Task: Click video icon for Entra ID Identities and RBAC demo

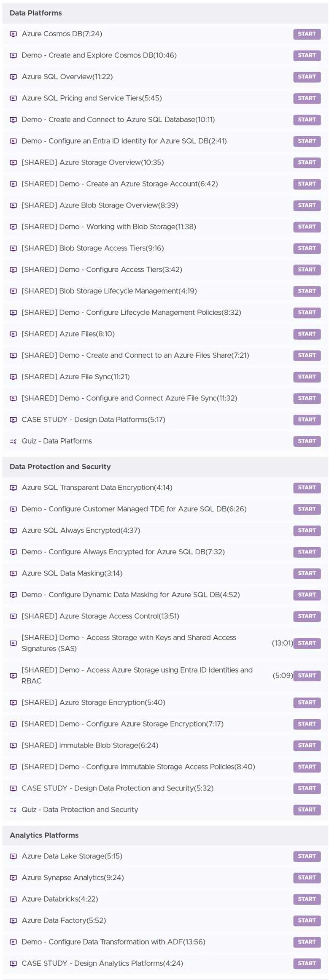Action: coord(13,676)
